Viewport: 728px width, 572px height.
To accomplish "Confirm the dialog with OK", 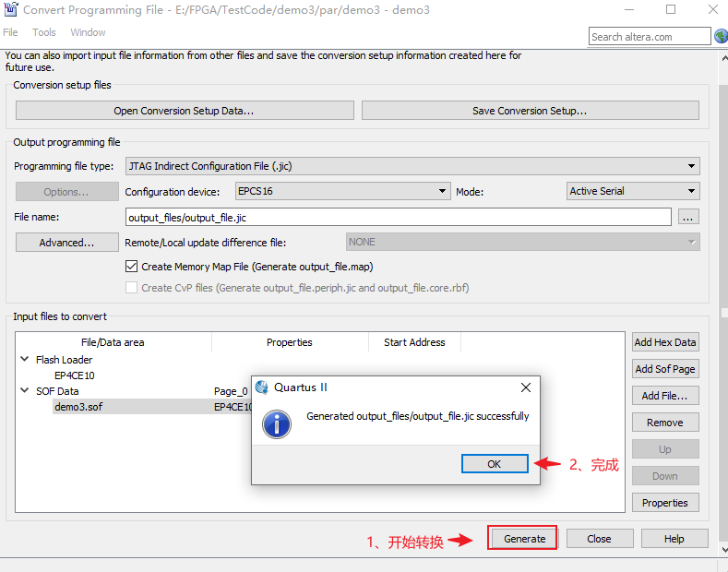I will tap(495, 464).
